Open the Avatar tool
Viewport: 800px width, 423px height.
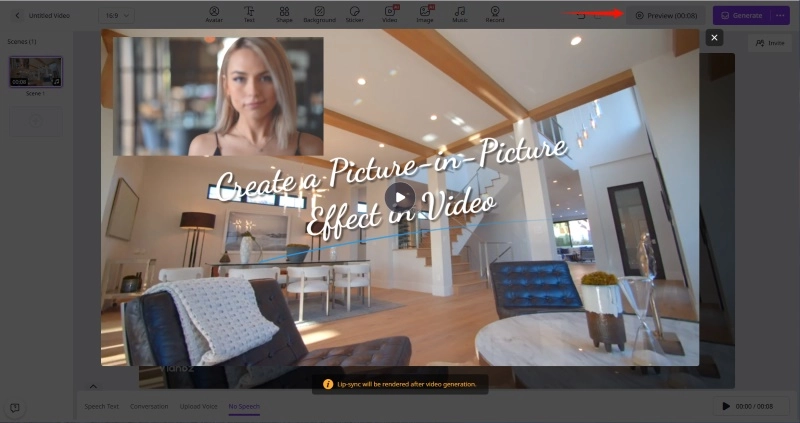pos(214,14)
